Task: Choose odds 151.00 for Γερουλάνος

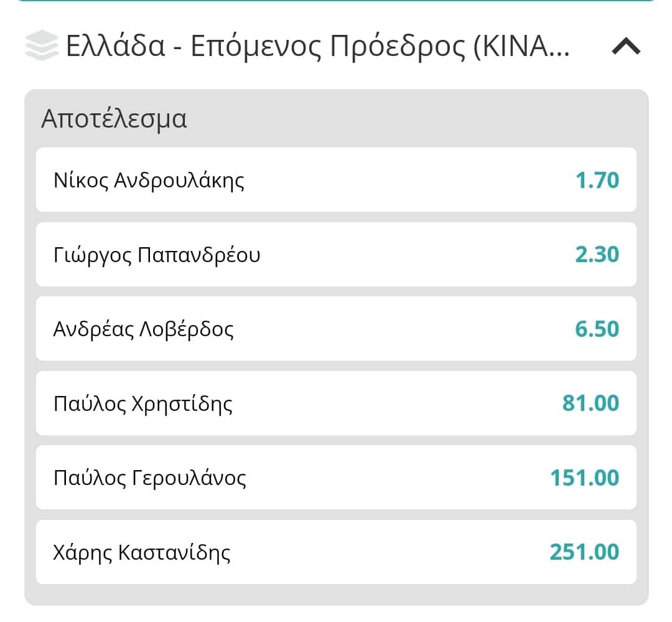Action: 584,478
